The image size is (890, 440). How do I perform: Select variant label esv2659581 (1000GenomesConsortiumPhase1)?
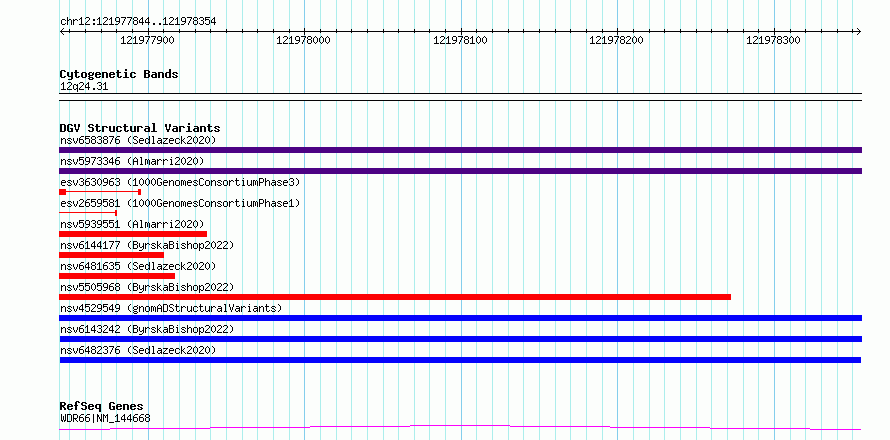pos(180,203)
